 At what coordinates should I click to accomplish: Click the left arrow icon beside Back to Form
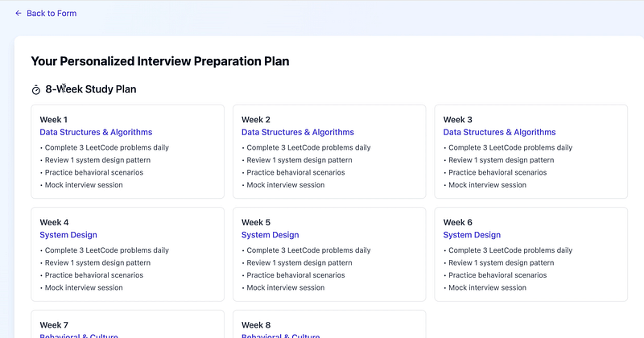(x=19, y=14)
